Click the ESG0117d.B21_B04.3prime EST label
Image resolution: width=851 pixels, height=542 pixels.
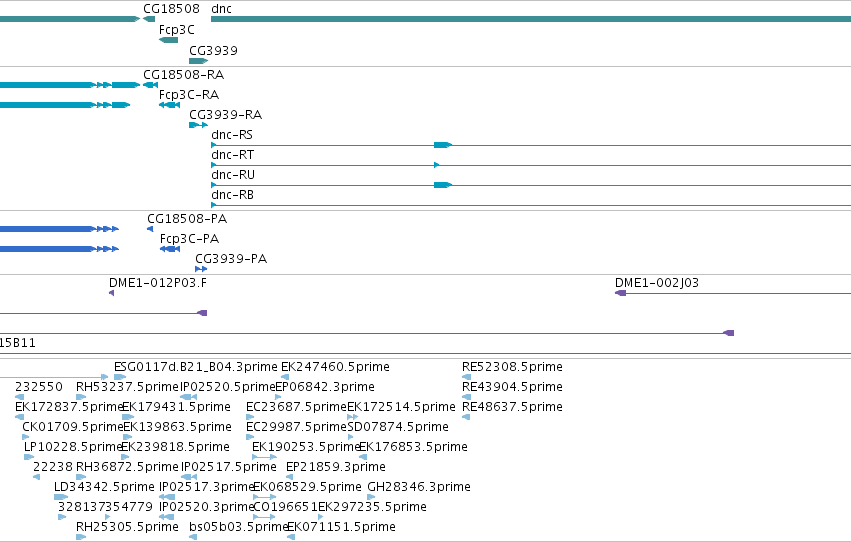pyautogui.click(x=195, y=367)
